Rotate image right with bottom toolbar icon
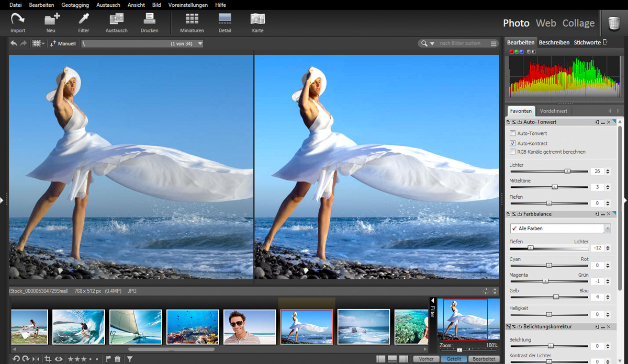628x364 pixels. click(25, 359)
